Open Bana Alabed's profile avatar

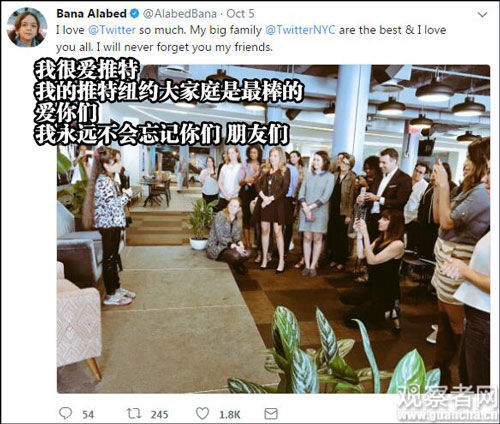pos(27,27)
